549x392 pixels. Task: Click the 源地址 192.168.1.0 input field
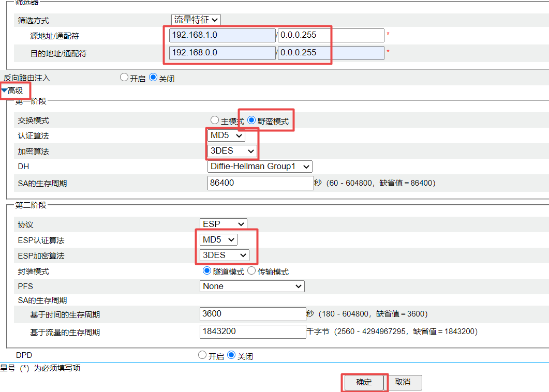click(222, 36)
